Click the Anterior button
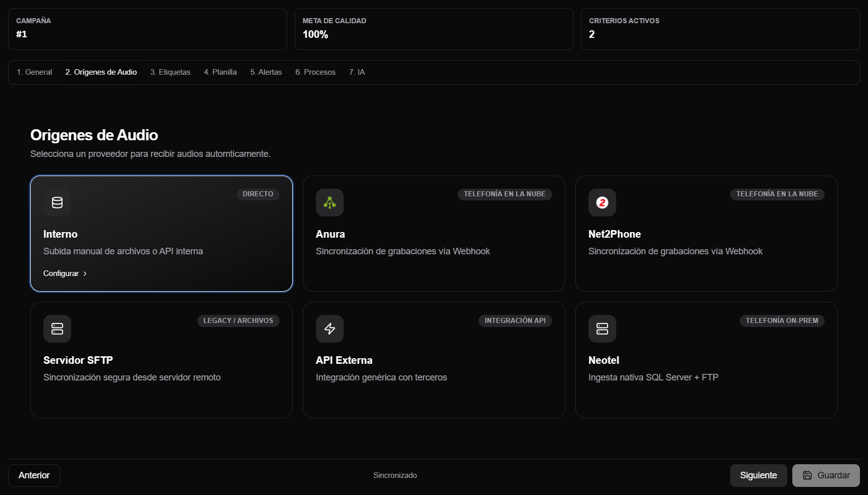 (x=34, y=475)
